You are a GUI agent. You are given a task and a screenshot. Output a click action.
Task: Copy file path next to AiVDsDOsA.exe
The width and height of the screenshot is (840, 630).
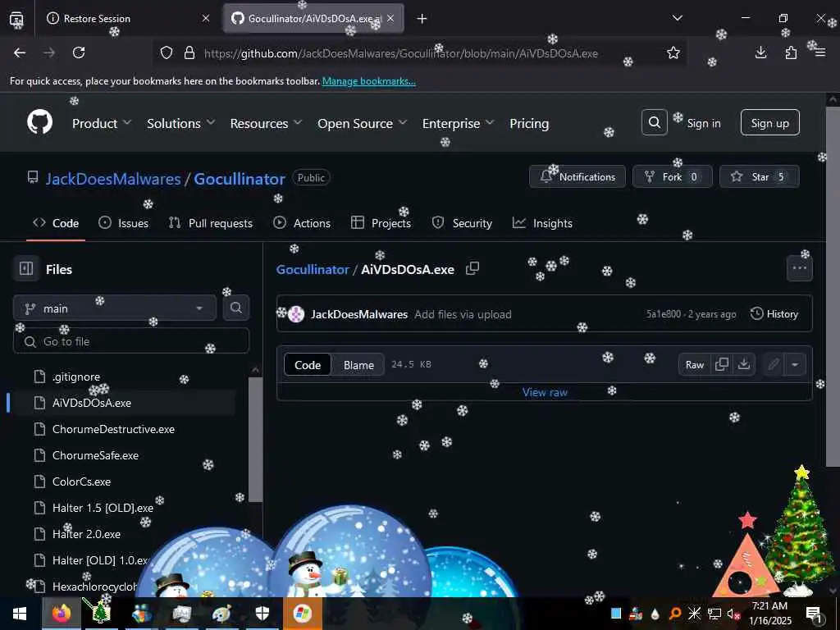(472, 268)
